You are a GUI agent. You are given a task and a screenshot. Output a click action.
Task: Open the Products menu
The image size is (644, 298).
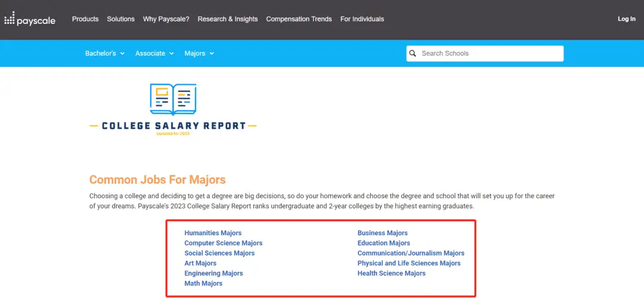pyautogui.click(x=85, y=19)
